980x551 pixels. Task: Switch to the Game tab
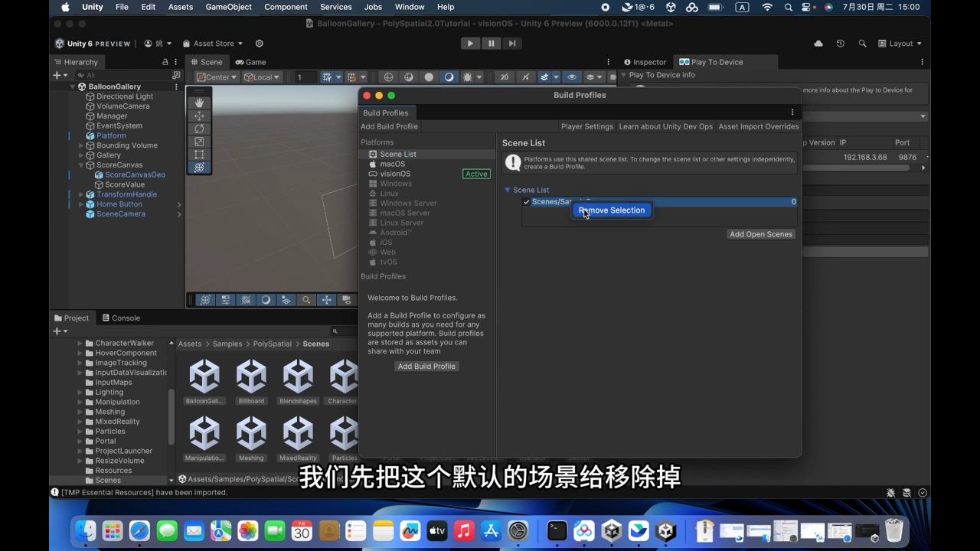pyautogui.click(x=250, y=62)
